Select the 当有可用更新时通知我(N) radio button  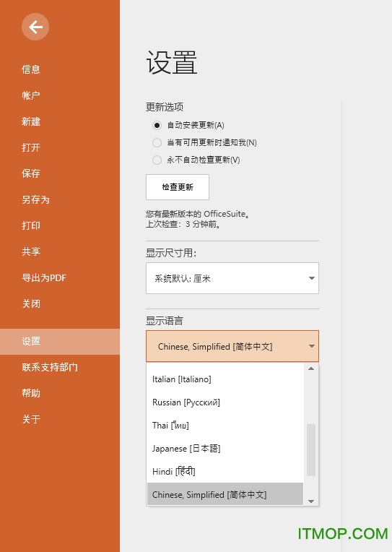point(157,142)
